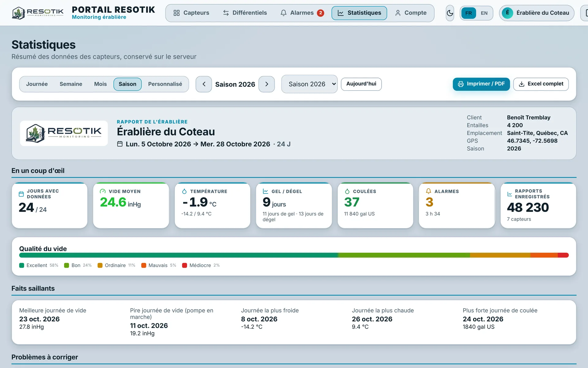Click the Excellent green legend swatch
Viewport: 588px width, 368px height.
21,265
